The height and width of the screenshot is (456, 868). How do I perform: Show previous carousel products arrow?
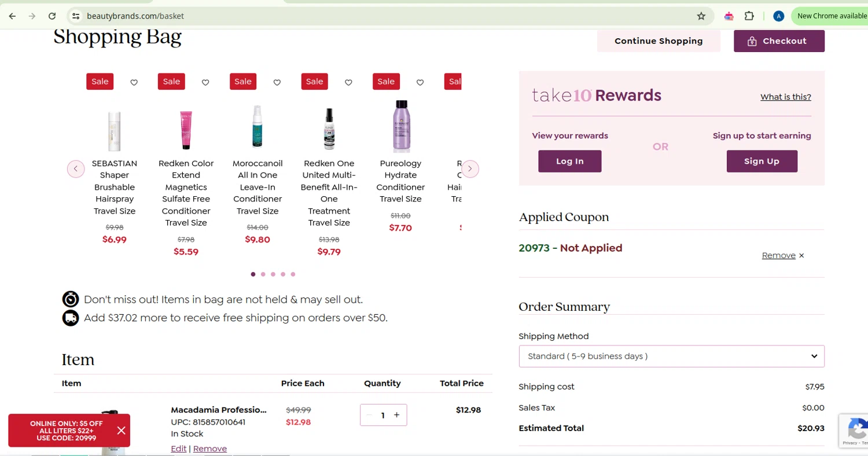click(76, 169)
